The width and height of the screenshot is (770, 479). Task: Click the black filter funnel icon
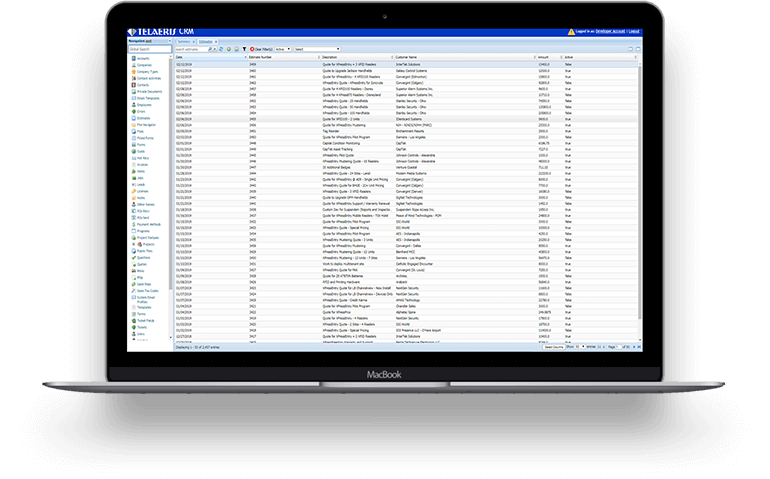tap(245, 49)
